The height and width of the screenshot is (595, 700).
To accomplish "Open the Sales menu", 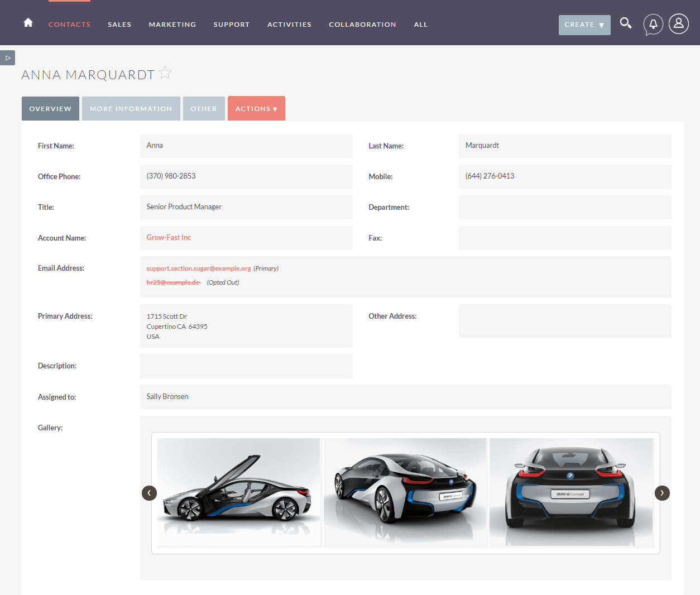I will tap(119, 25).
